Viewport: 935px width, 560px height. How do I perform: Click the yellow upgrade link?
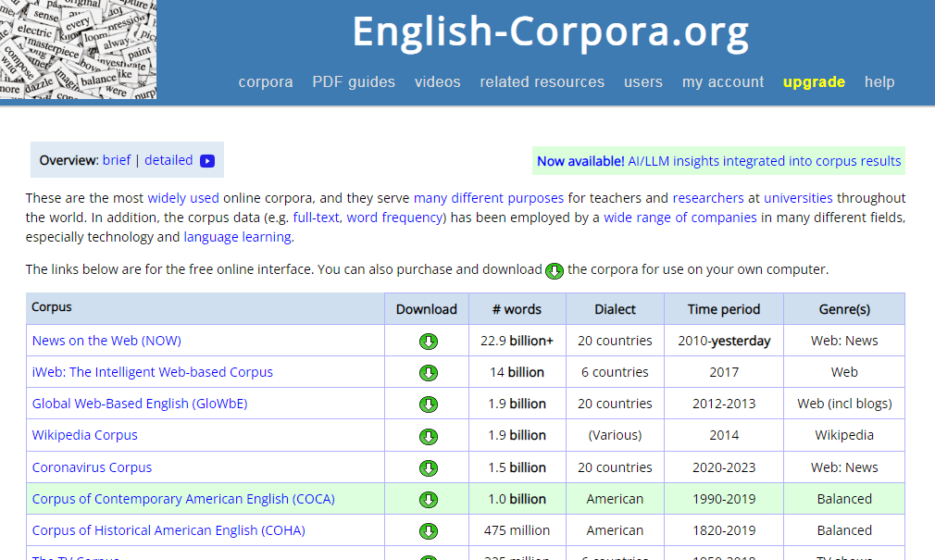tap(814, 81)
